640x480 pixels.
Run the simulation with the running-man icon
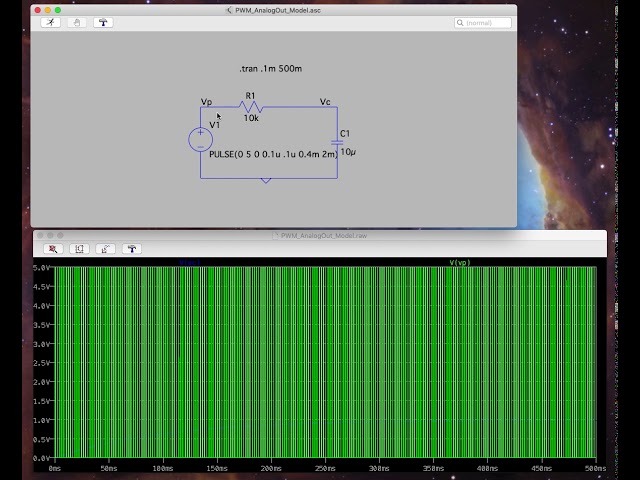click(51, 22)
